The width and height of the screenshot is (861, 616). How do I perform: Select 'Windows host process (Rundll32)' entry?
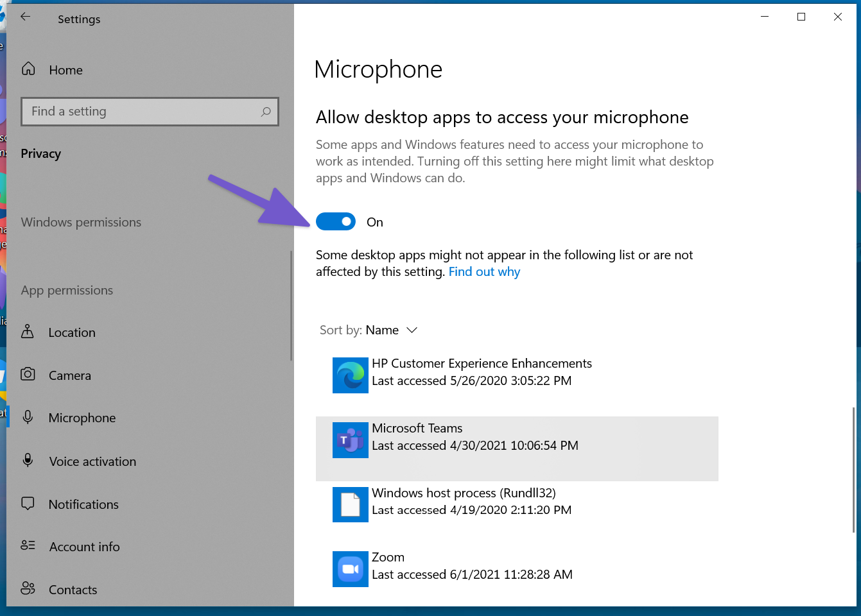pyautogui.click(x=517, y=504)
